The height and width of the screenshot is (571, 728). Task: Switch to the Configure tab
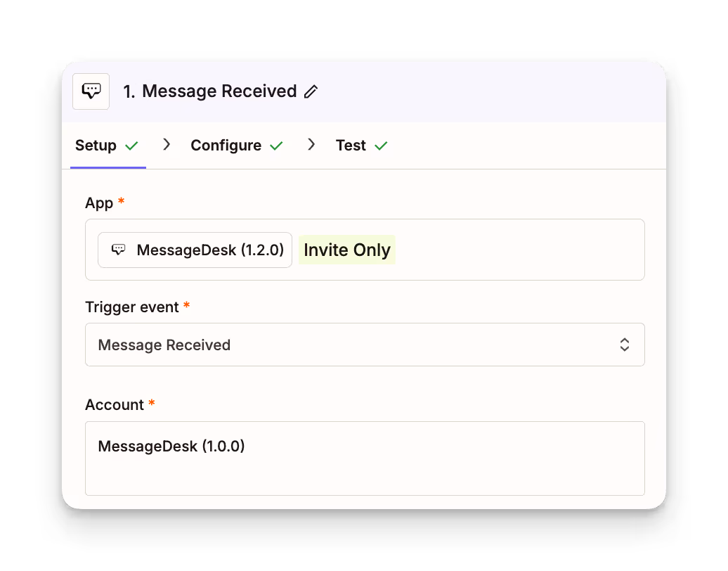[236, 146]
